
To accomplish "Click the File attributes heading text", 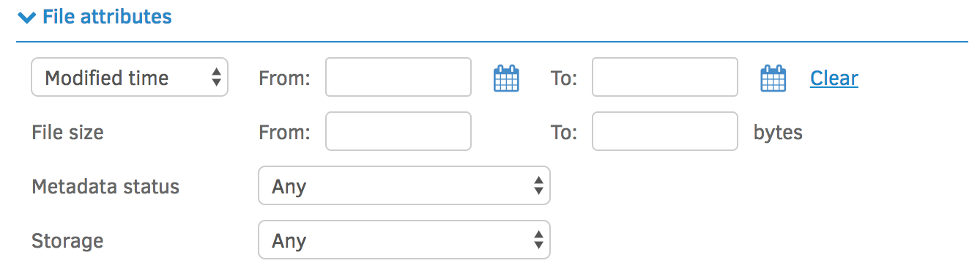I will (107, 16).
